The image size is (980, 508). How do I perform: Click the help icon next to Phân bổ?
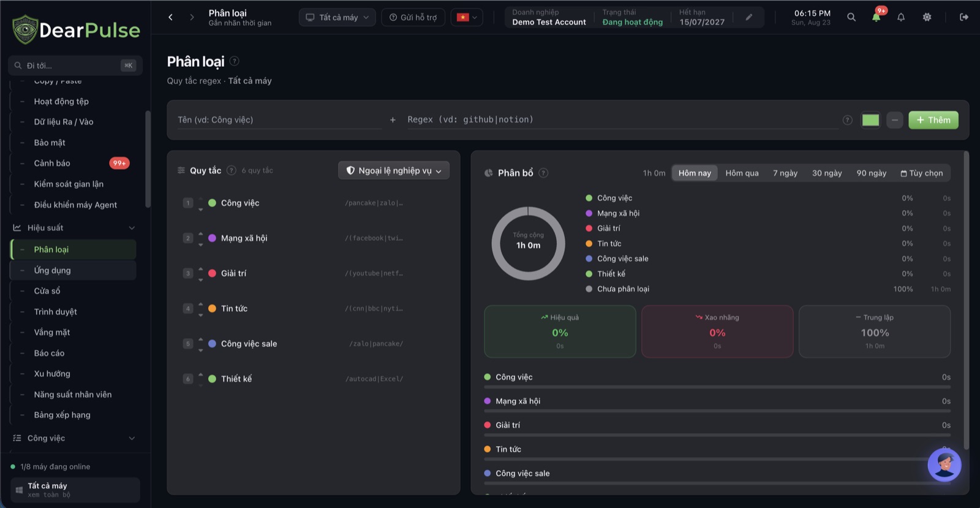(543, 173)
